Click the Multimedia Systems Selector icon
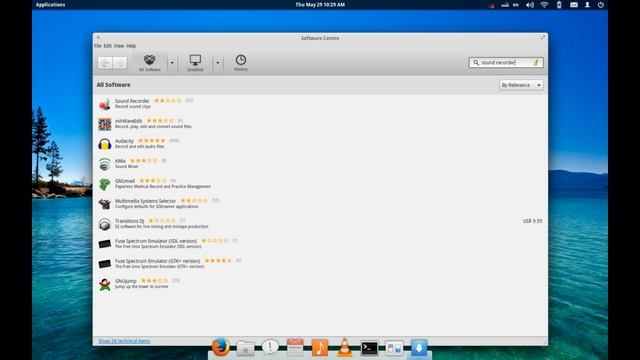Viewport: 640px width, 360px height. click(104, 204)
